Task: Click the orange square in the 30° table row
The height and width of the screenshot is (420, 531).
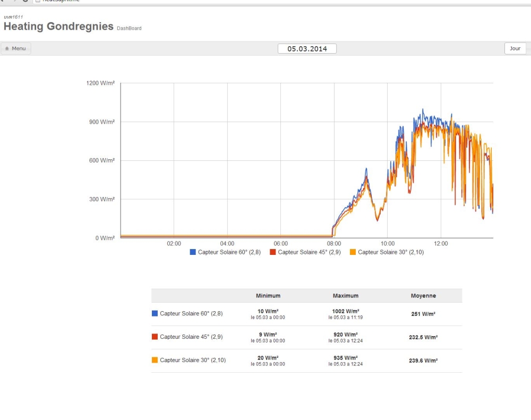Action: coord(155,360)
